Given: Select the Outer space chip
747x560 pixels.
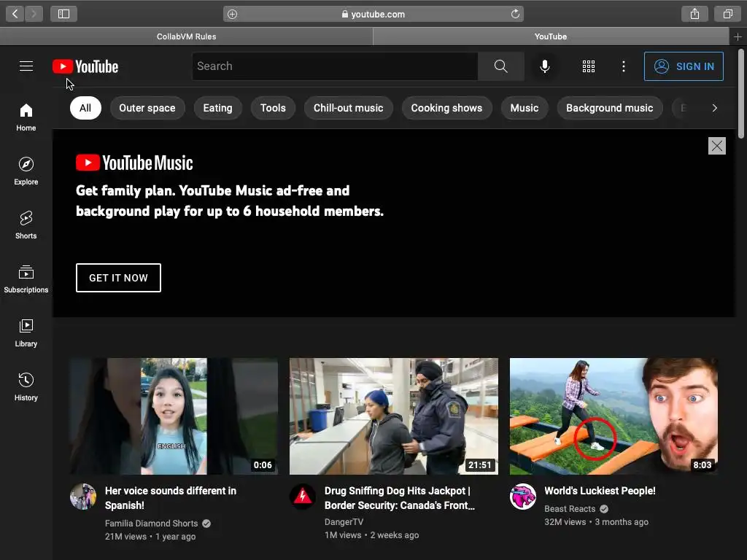Looking at the screenshot, I should point(147,108).
